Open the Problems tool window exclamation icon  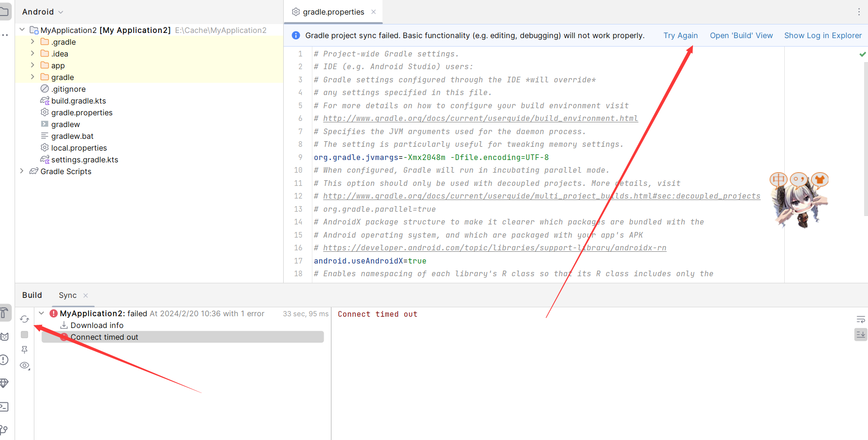[5, 359]
